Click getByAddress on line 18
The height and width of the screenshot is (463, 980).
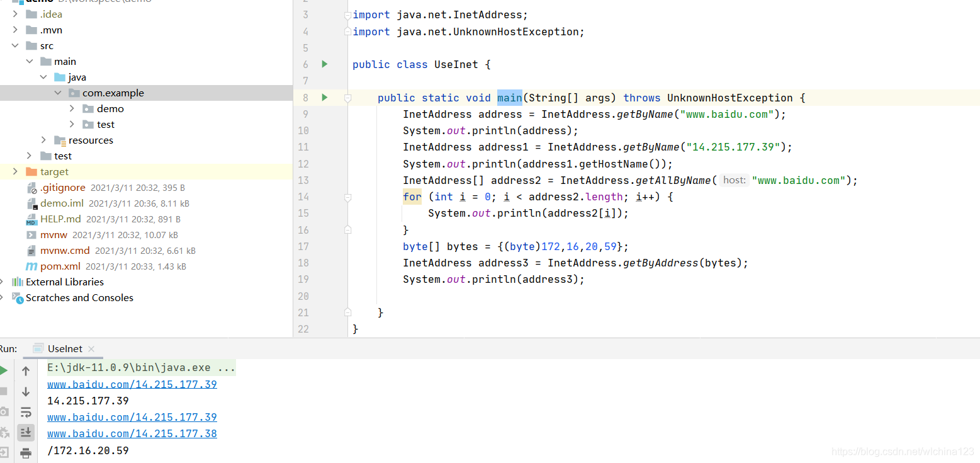(661, 263)
